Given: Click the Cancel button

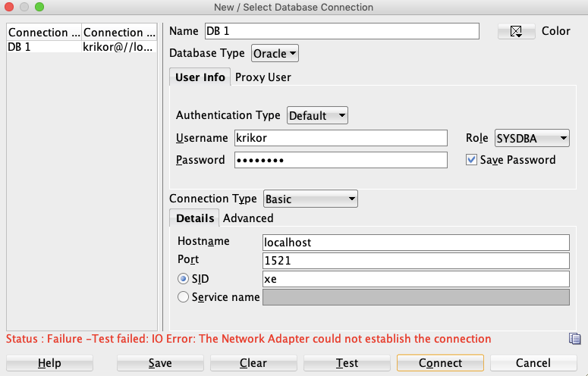Looking at the screenshot, I should [x=533, y=363].
